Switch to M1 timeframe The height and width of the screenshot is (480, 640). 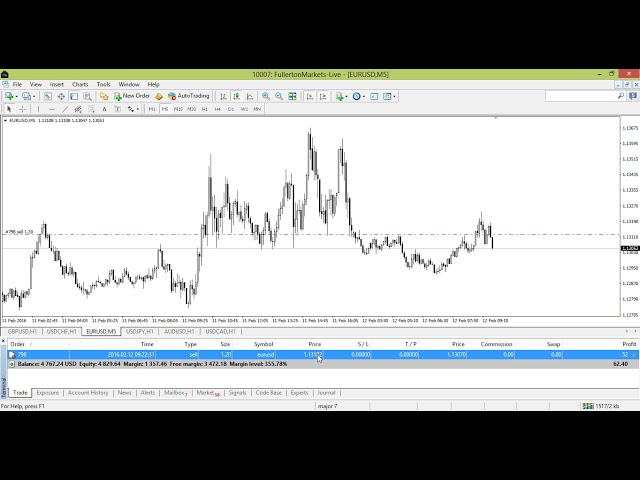152,109
